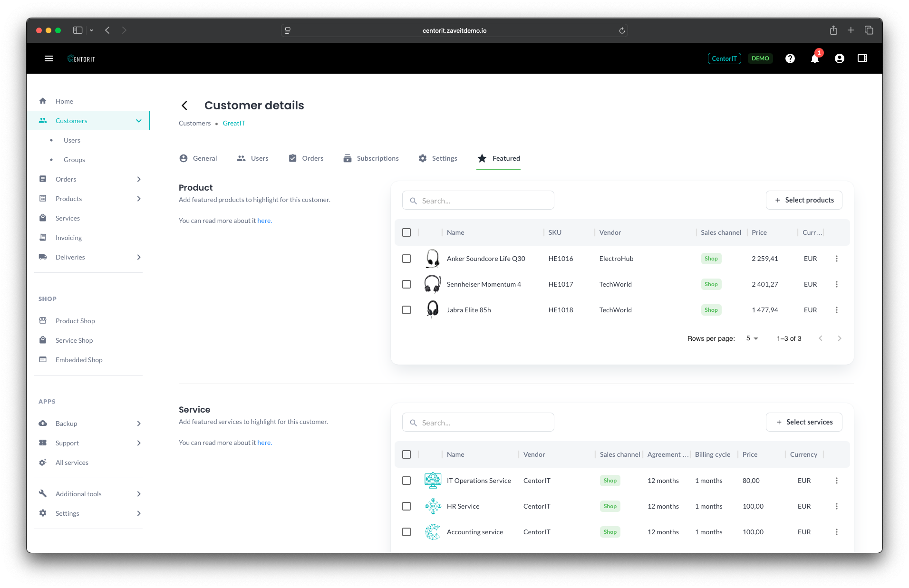Switch to the Subscriptions tab
This screenshot has height=588, width=909.
pyautogui.click(x=371, y=158)
